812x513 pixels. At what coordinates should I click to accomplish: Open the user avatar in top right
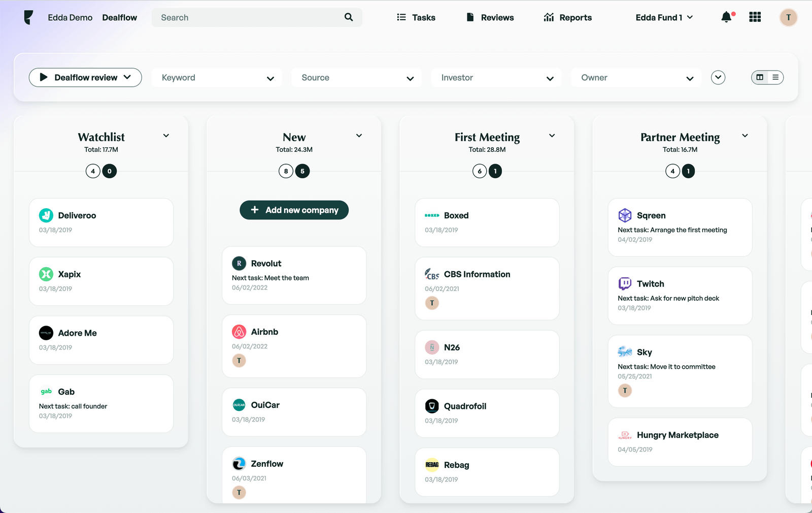click(x=788, y=17)
